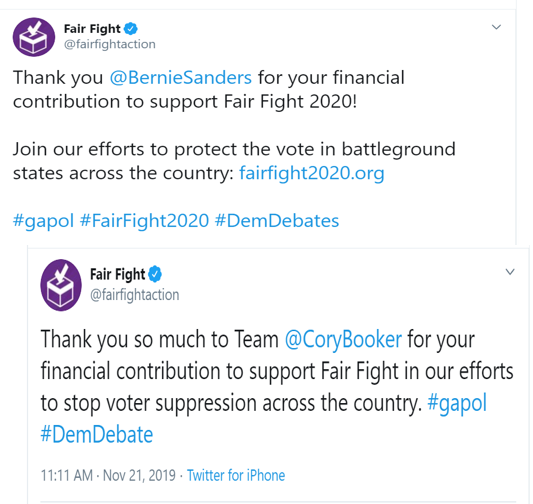
Task: Open Fair Fight avatar in top tweet
Action: [34, 37]
